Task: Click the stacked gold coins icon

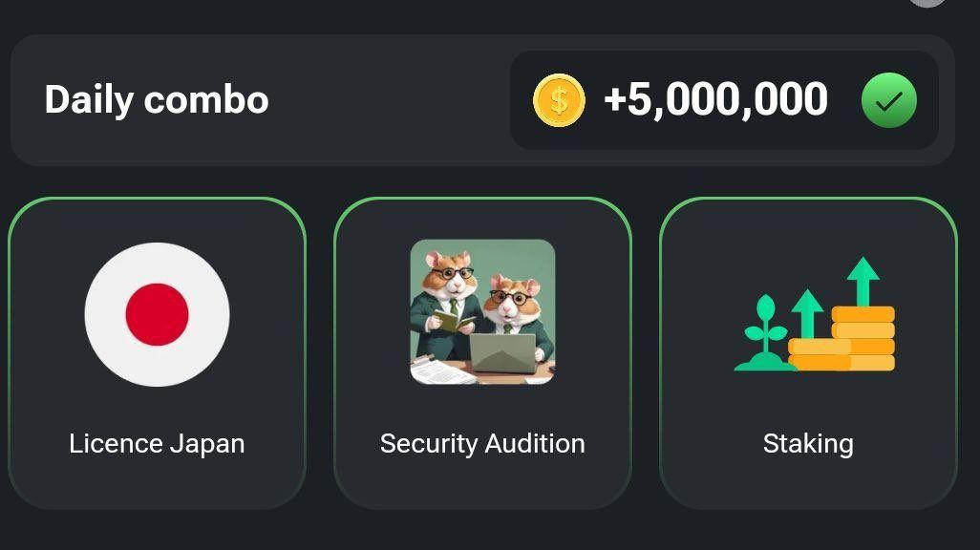Action: (x=853, y=341)
